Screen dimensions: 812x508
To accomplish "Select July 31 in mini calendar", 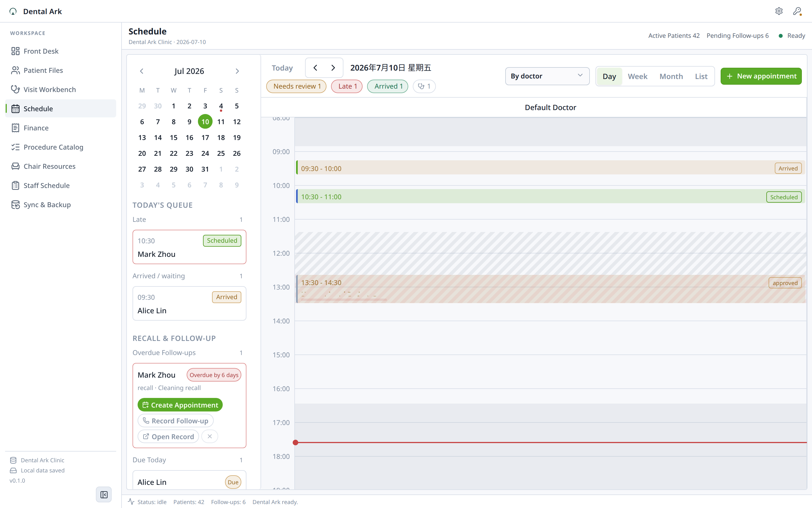I will click(x=205, y=169).
